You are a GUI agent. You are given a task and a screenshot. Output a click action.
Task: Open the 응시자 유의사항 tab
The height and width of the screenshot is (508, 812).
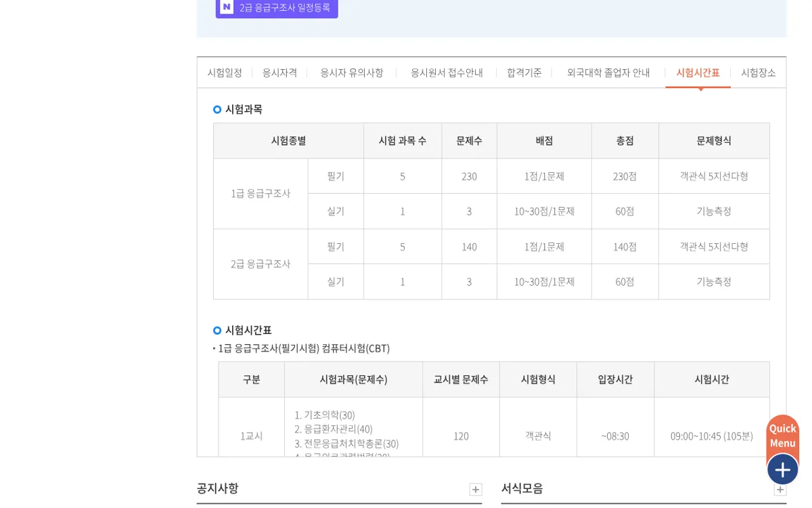tap(352, 72)
